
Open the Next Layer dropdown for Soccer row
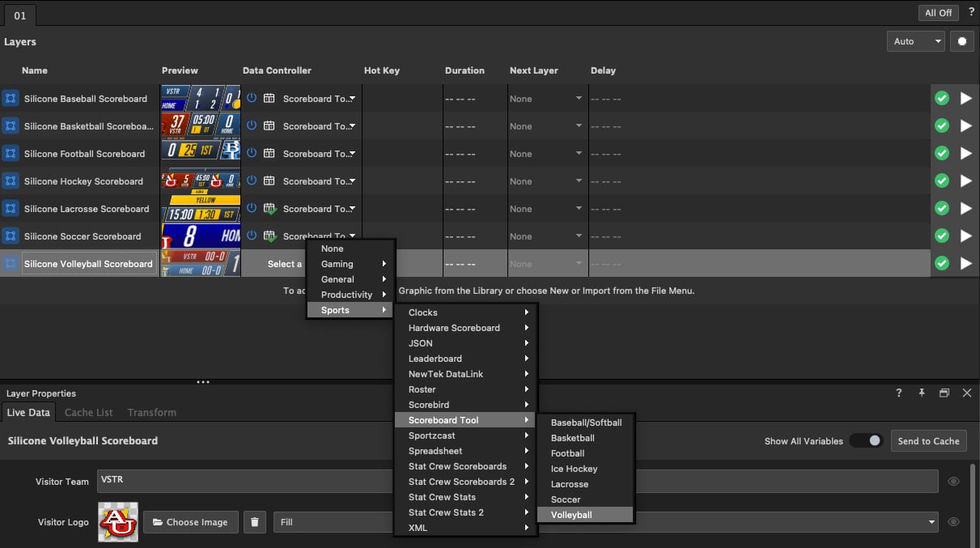click(x=545, y=236)
